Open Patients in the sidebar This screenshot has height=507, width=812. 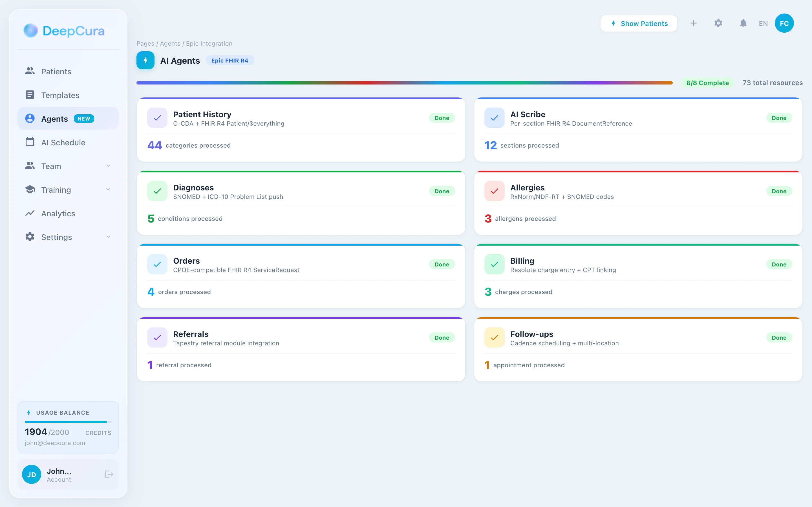click(56, 72)
